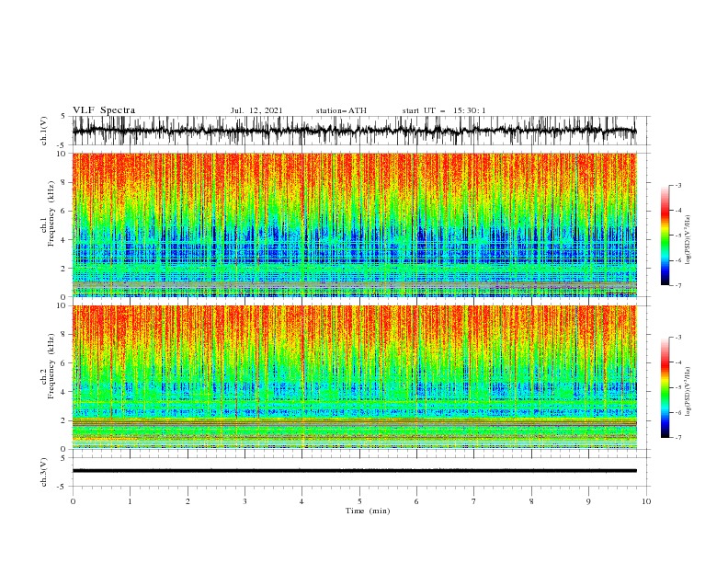Click the "-3" tick on upper color bar
This screenshot has width=728, height=563.
coord(677,185)
